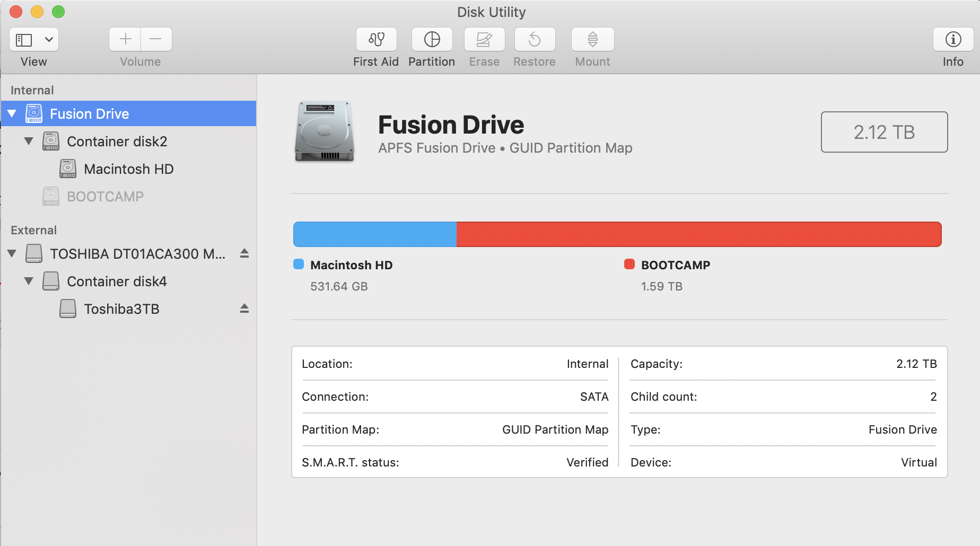The height and width of the screenshot is (546, 980).
Task: Click the red BOOTCAMP usage bar segment
Action: tap(698, 234)
